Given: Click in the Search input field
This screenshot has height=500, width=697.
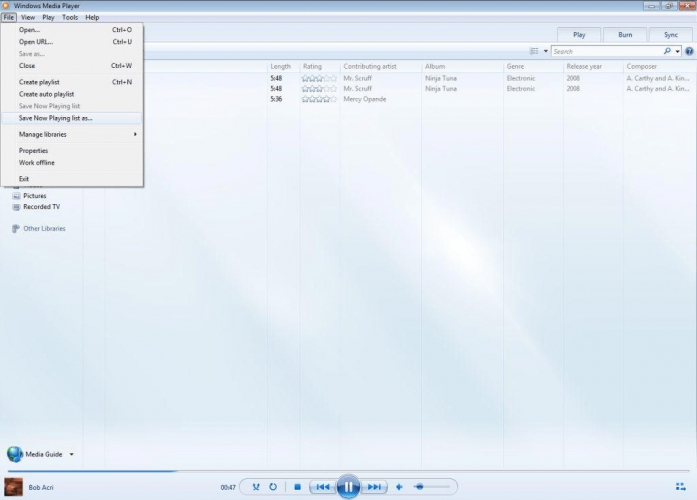Looking at the screenshot, I should pos(606,52).
